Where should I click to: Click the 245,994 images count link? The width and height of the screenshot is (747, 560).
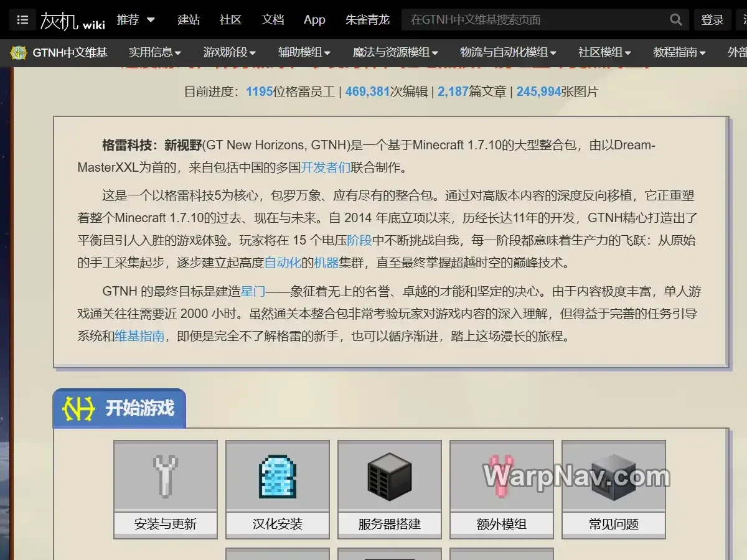[538, 91]
